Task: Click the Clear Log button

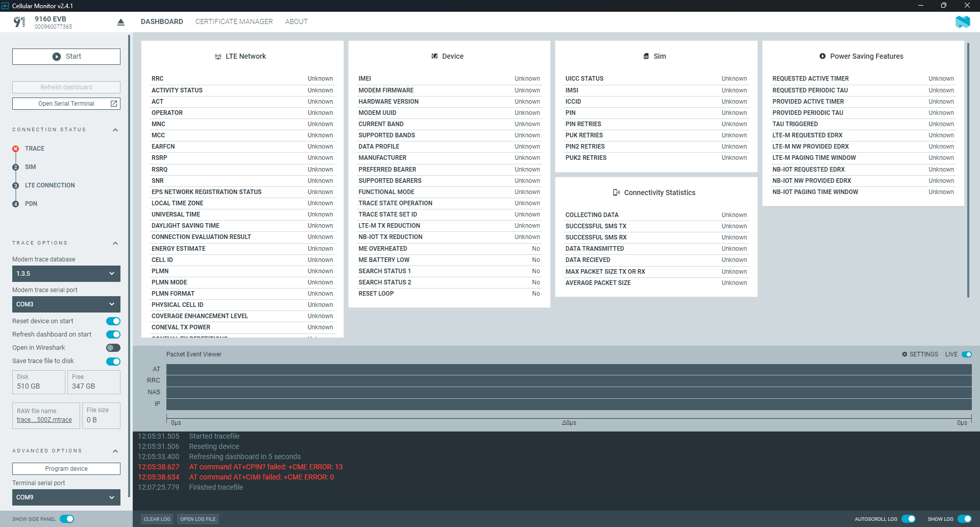Action: 157,519
